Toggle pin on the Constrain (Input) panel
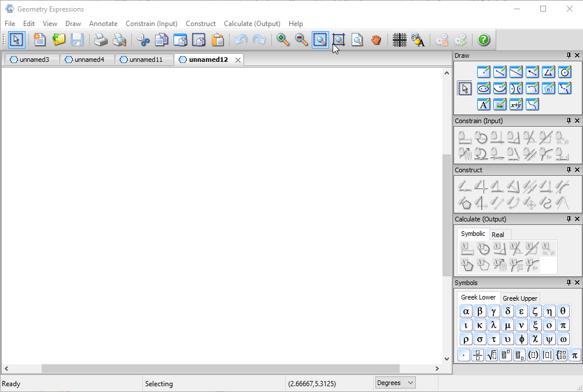This screenshot has height=392, width=583. click(569, 121)
